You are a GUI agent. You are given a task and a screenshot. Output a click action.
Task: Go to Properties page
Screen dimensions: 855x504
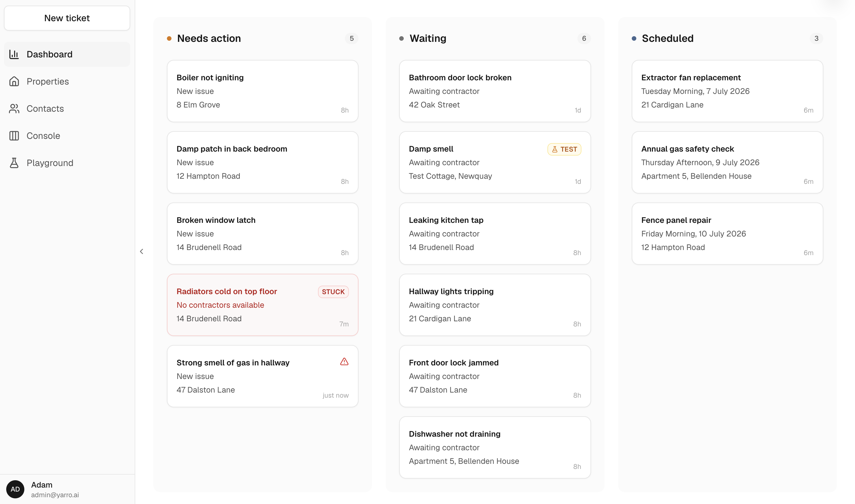(67, 81)
